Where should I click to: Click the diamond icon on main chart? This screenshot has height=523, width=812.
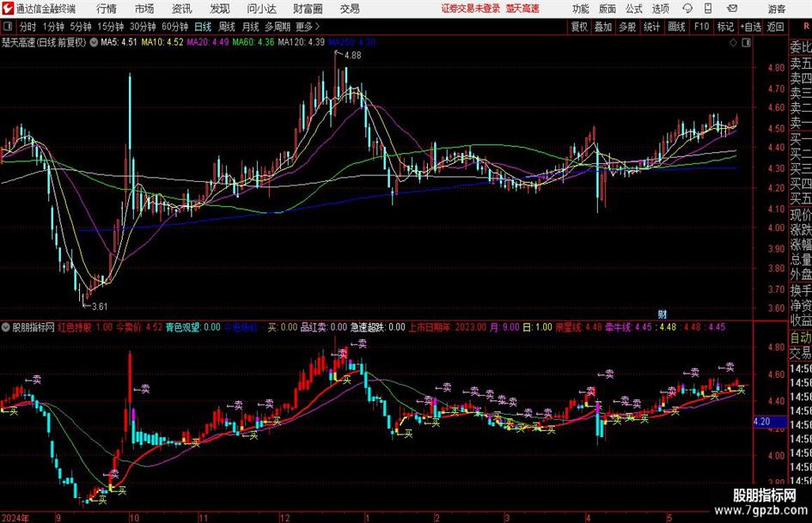coord(733,43)
